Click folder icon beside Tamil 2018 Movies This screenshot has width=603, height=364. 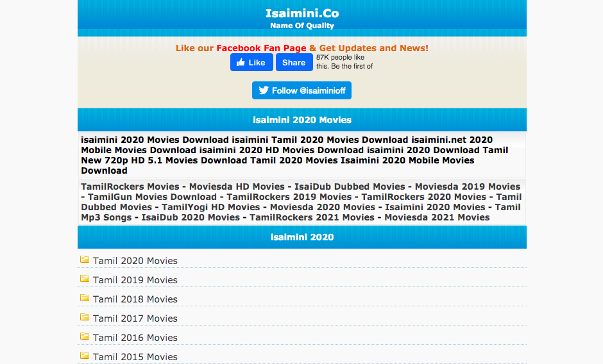click(x=84, y=298)
